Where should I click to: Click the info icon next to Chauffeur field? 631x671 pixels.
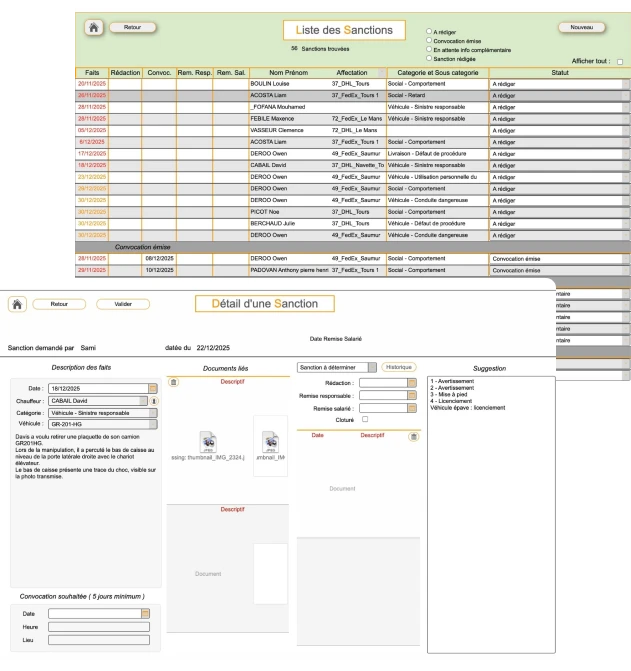click(154, 400)
